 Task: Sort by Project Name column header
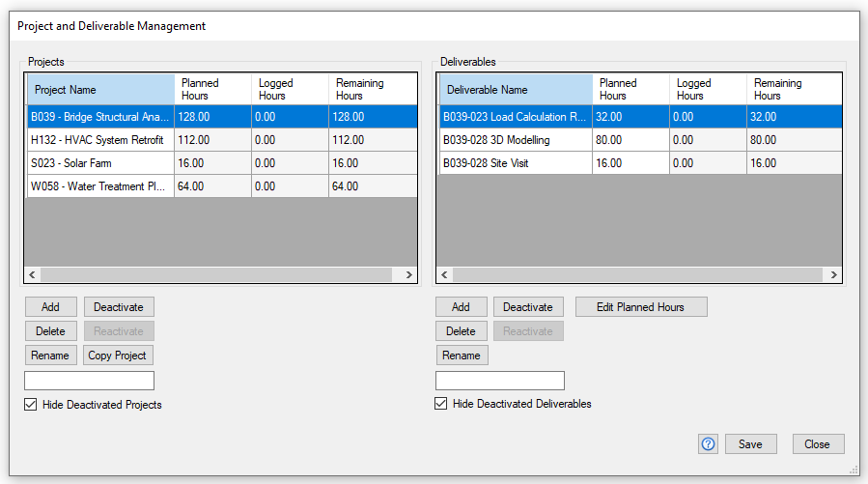click(x=100, y=89)
